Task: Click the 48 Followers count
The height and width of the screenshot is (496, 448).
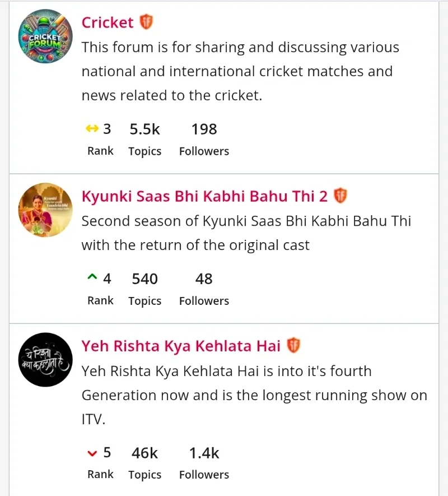Action: (x=204, y=279)
